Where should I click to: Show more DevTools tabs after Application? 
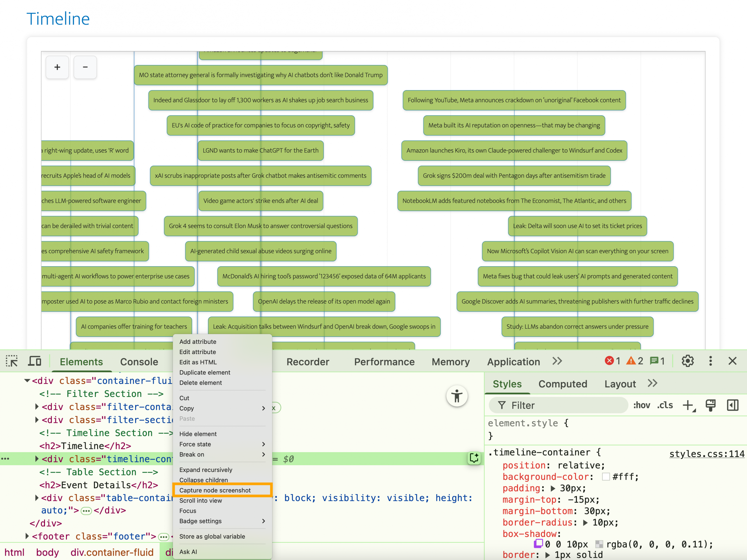557,361
